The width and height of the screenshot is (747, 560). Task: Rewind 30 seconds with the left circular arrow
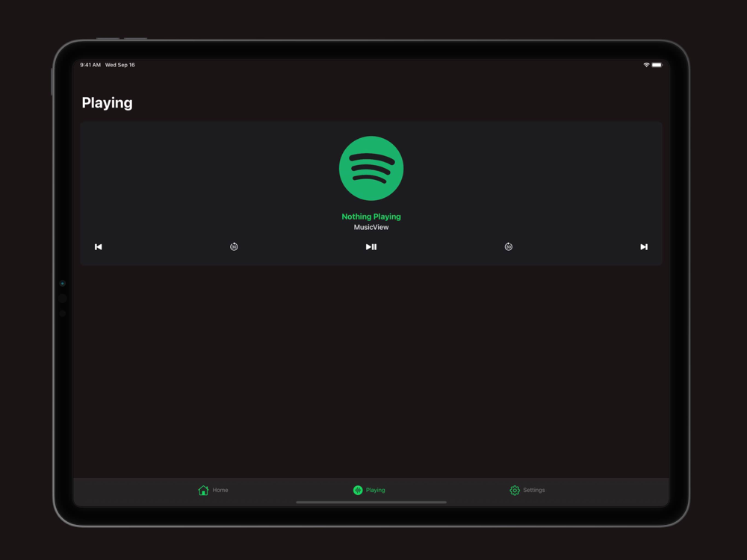234,246
